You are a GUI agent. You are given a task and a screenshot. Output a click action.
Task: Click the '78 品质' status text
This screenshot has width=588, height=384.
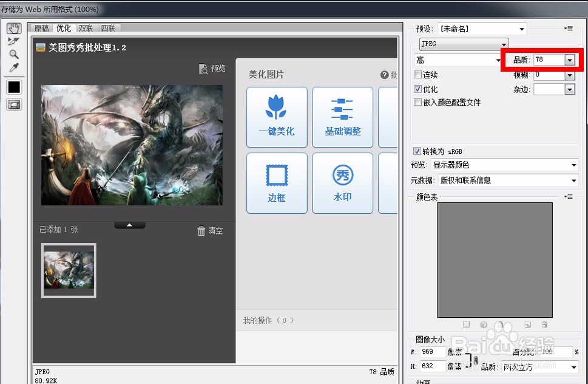pyautogui.click(x=382, y=372)
